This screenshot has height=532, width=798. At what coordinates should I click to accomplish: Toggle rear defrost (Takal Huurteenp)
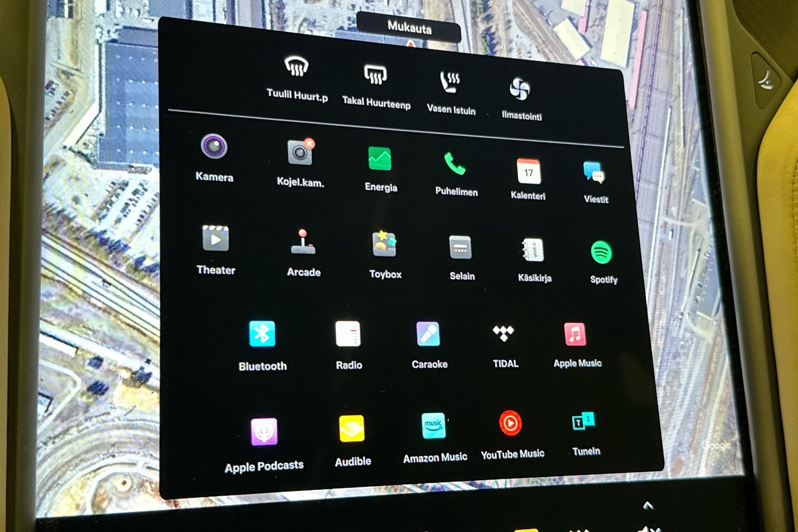point(376,86)
